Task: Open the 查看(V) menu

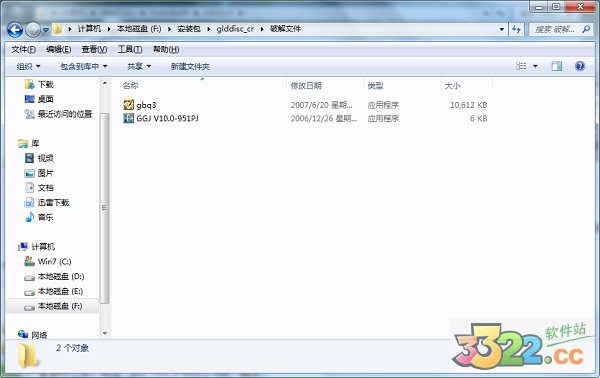Action: 94,49
